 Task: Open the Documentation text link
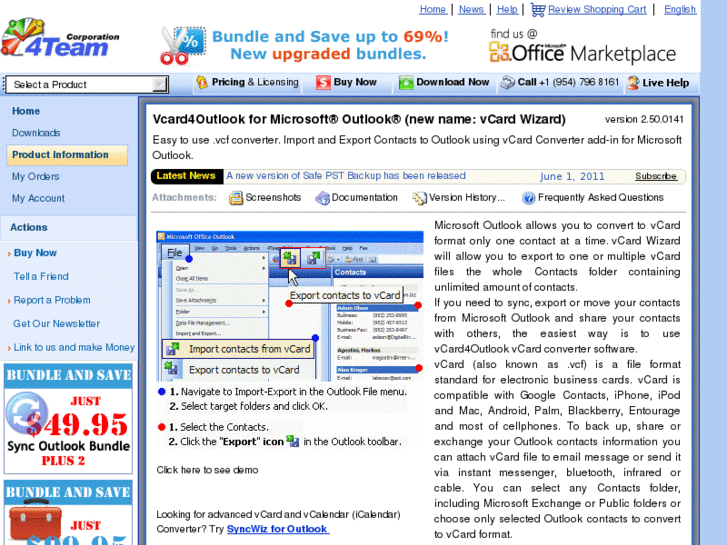pos(364,198)
